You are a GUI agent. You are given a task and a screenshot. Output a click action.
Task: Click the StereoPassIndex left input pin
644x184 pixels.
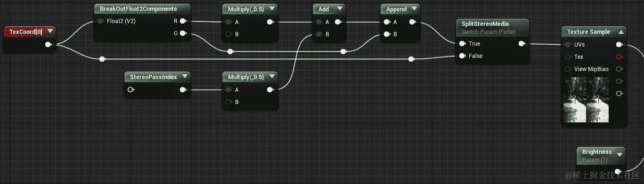pos(131,90)
